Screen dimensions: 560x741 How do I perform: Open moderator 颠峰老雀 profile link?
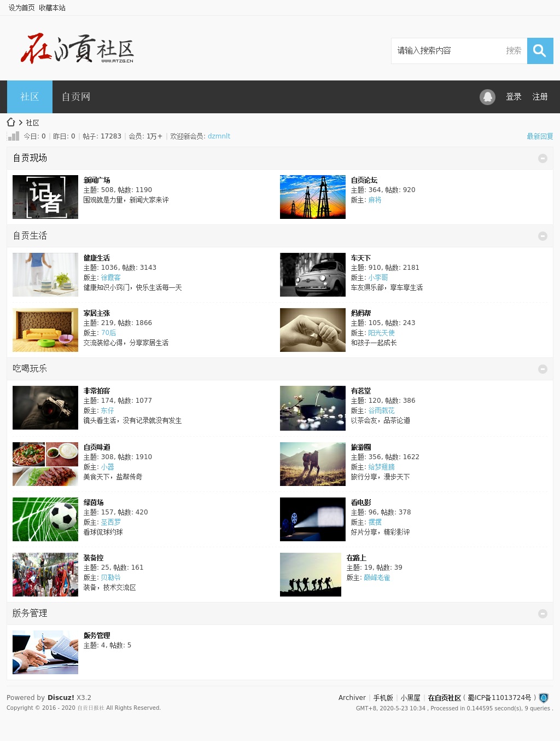pos(377,578)
